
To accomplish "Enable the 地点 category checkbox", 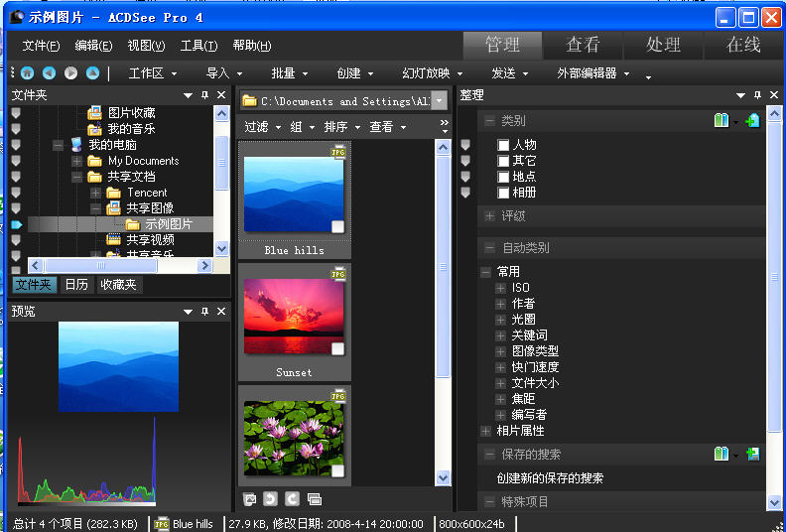I will click(x=503, y=177).
